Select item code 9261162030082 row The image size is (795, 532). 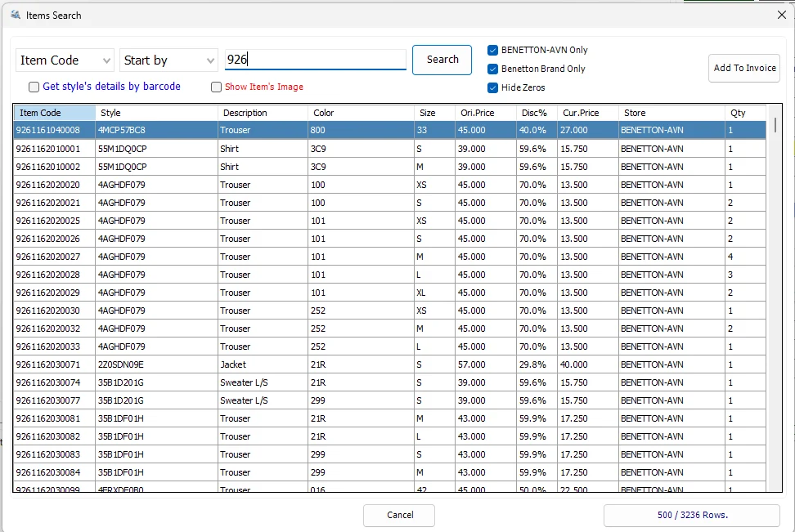click(389, 436)
